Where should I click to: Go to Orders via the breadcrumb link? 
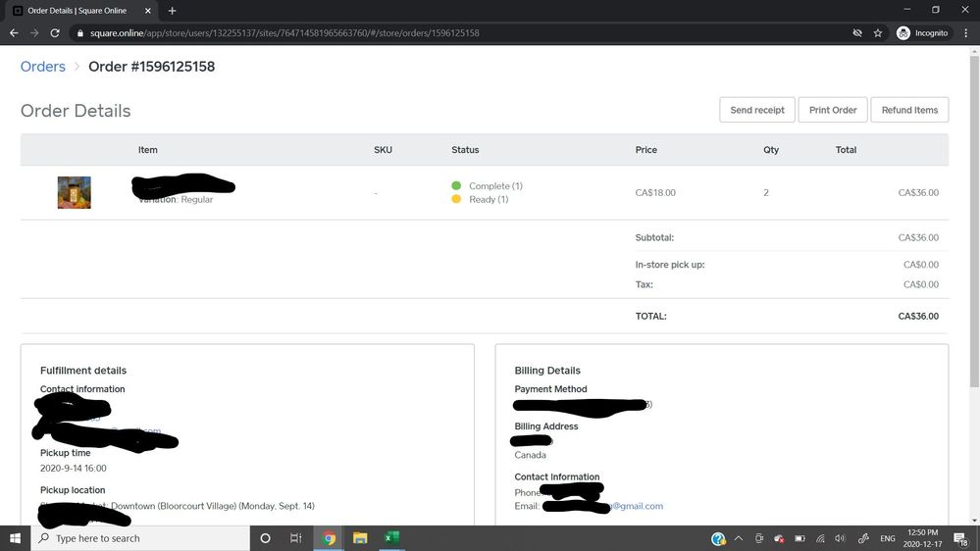(43, 67)
